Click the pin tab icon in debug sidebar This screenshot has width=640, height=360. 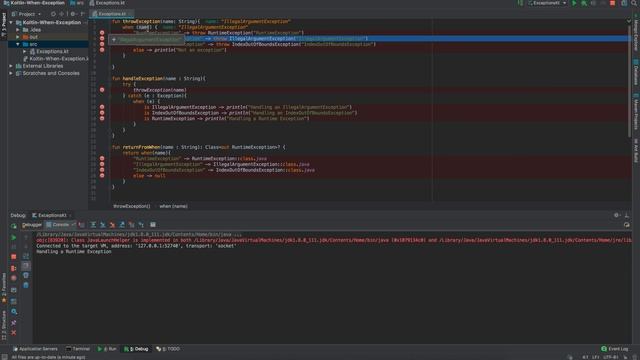(x=13, y=322)
